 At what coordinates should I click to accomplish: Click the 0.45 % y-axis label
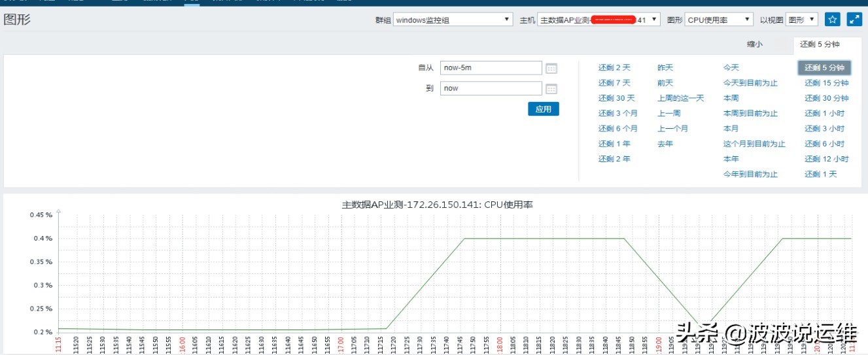[x=40, y=214]
